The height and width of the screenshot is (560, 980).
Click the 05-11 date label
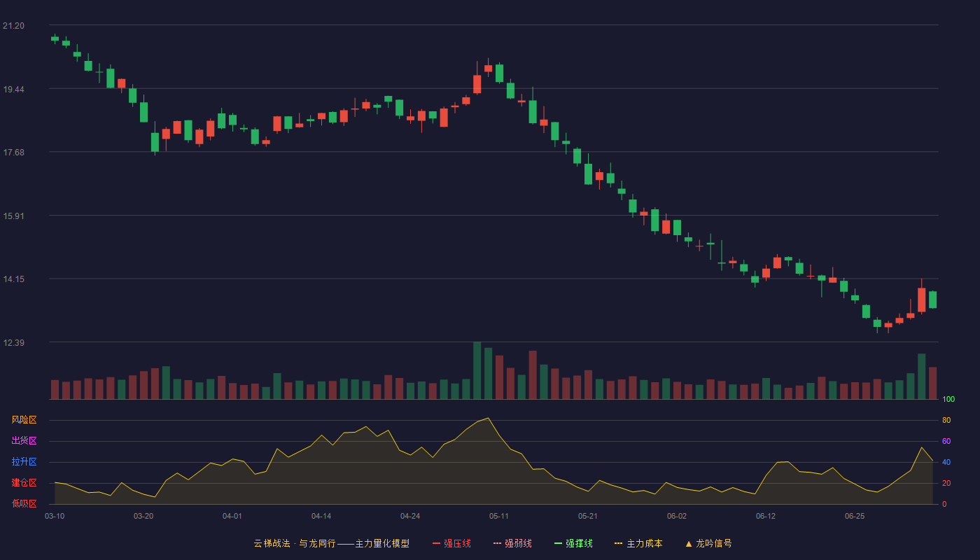(x=499, y=516)
